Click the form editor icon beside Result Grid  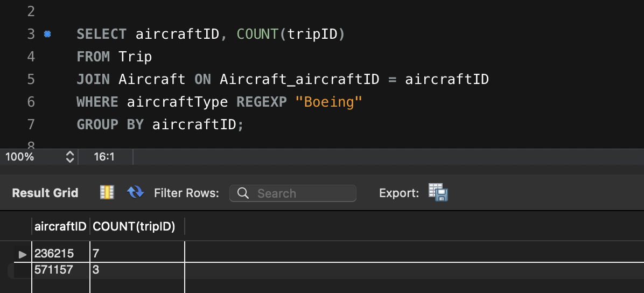(x=107, y=192)
